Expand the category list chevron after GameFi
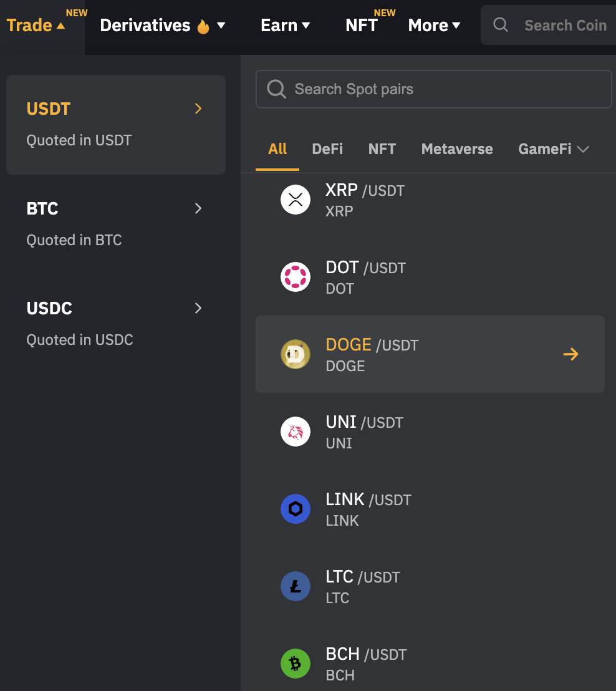This screenshot has width=616, height=691. tap(583, 150)
